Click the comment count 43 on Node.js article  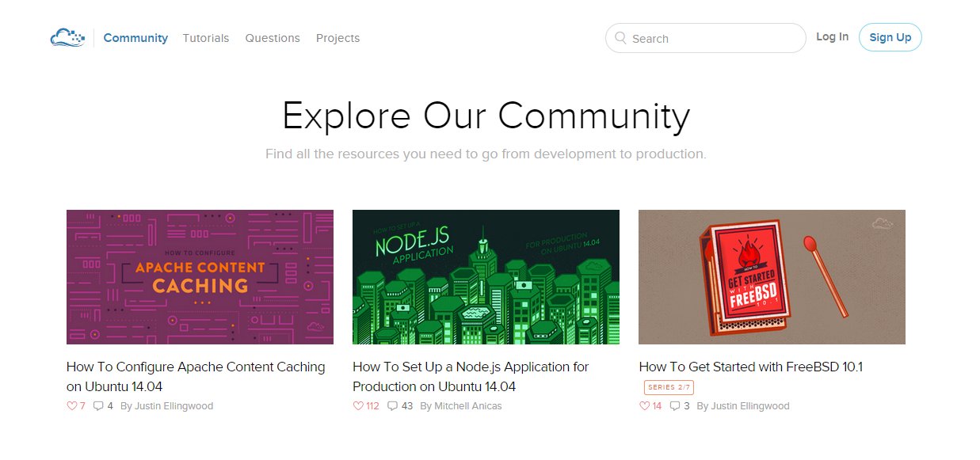click(x=407, y=406)
